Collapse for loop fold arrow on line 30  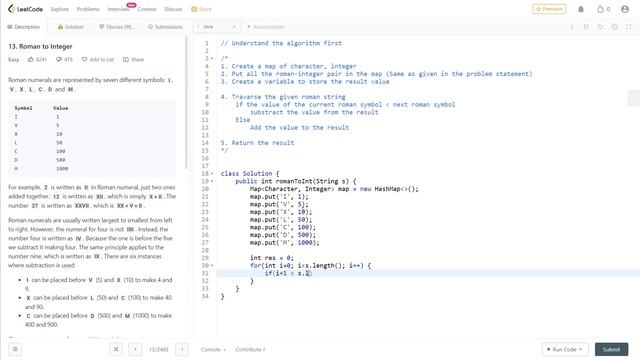[212, 266]
